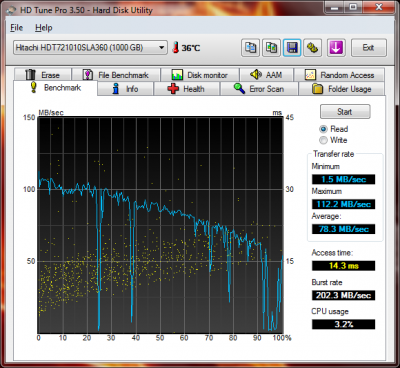Minimize the HD Tune Pro window
Image resolution: width=400 pixels, height=368 pixels.
click(334, 7)
